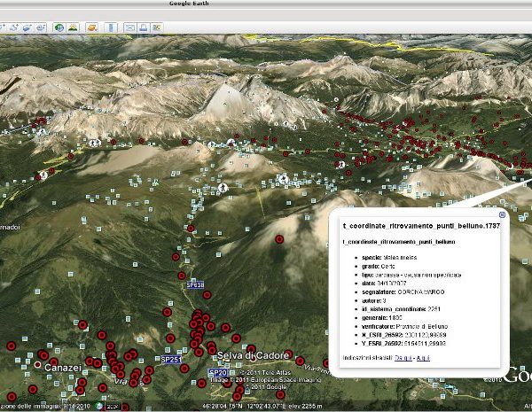This screenshot has height=412, width=532.
Task: Open View in Google Maps icon
Action: (x=156, y=27)
